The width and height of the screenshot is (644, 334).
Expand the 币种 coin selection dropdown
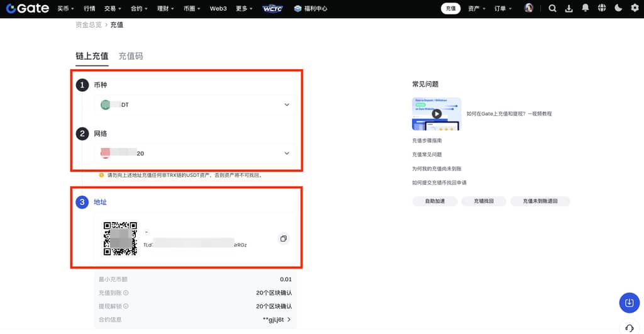[287, 104]
